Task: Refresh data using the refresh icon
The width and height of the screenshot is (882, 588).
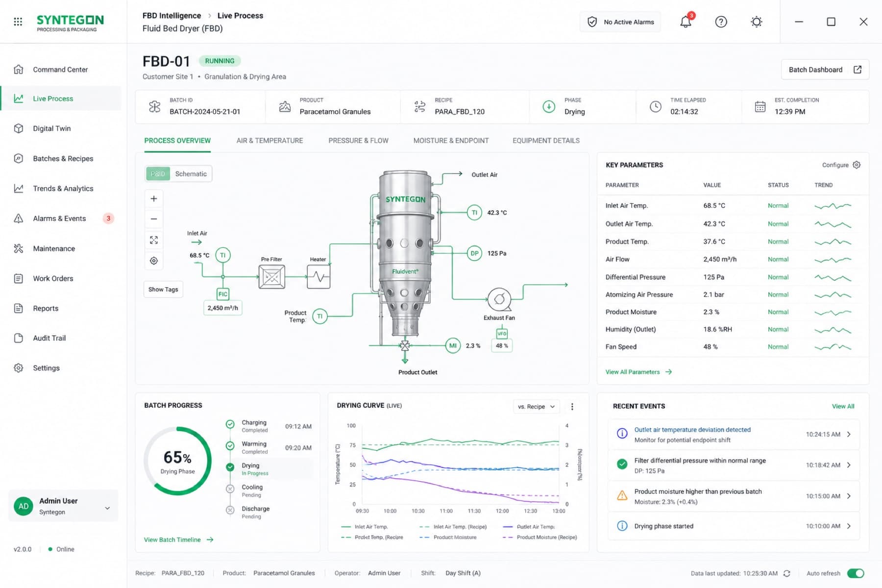Action: pyautogui.click(x=787, y=573)
